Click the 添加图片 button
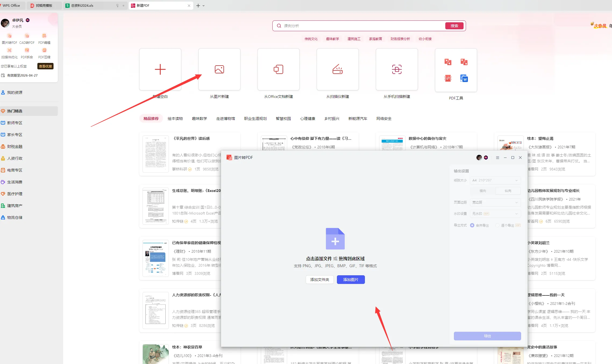Viewport: 612px width, 364px height. point(351,280)
